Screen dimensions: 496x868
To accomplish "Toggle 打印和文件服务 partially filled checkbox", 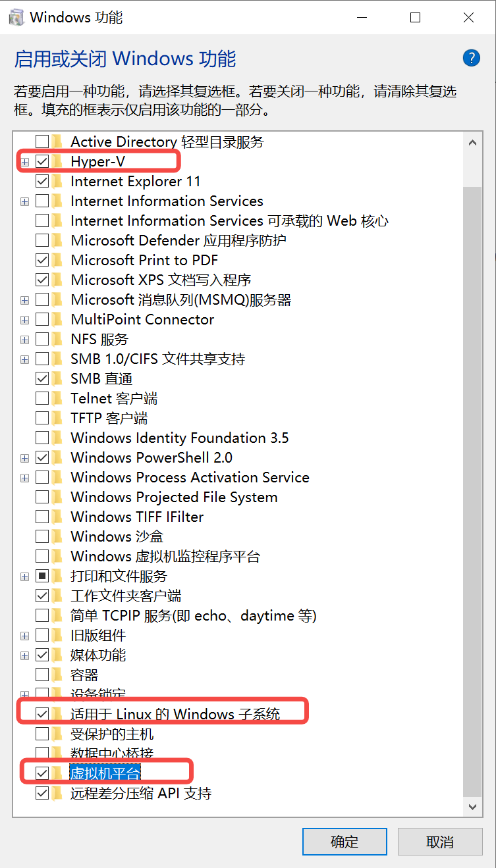I will pyautogui.click(x=42, y=576).
